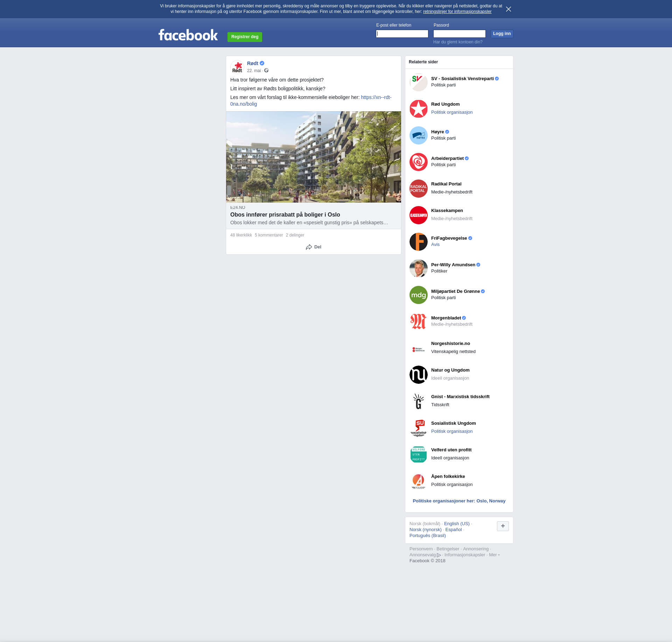Open the Per-Willy Amundsen page name
Image resolution: width=672 pixels, height=642 pixels.
pyautogui.click(x=453, y=265)
